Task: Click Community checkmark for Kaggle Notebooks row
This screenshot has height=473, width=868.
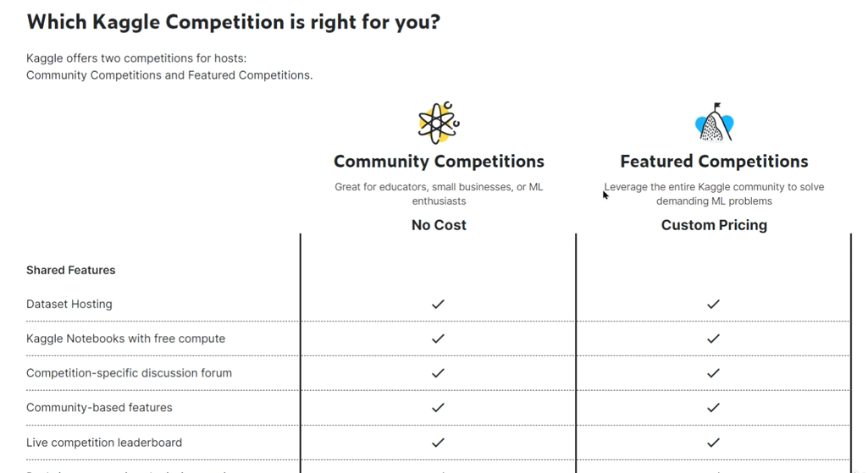Action: pyautogui.click(x=438, y=338)
